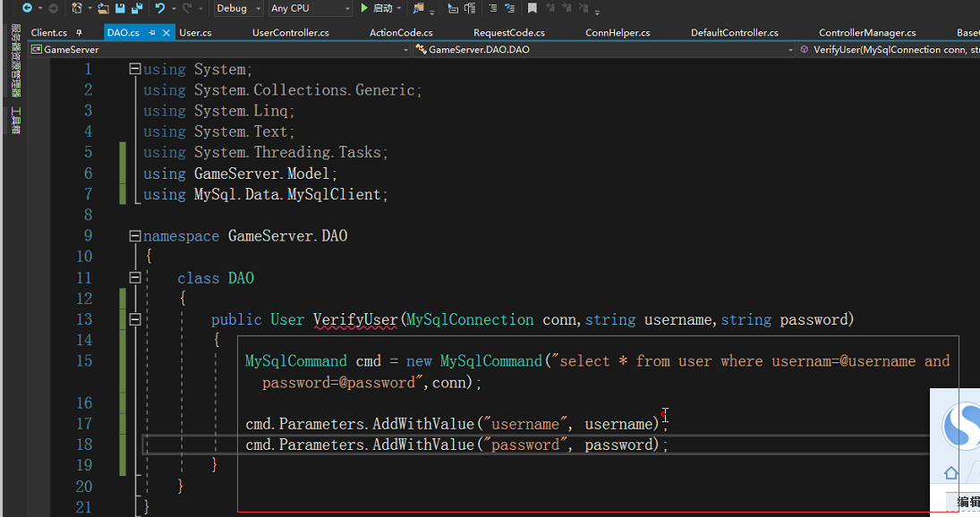The width and height of the screenshot is (980, 517).
Task: Select the DAO.cs tab
Action: point(124,32)
